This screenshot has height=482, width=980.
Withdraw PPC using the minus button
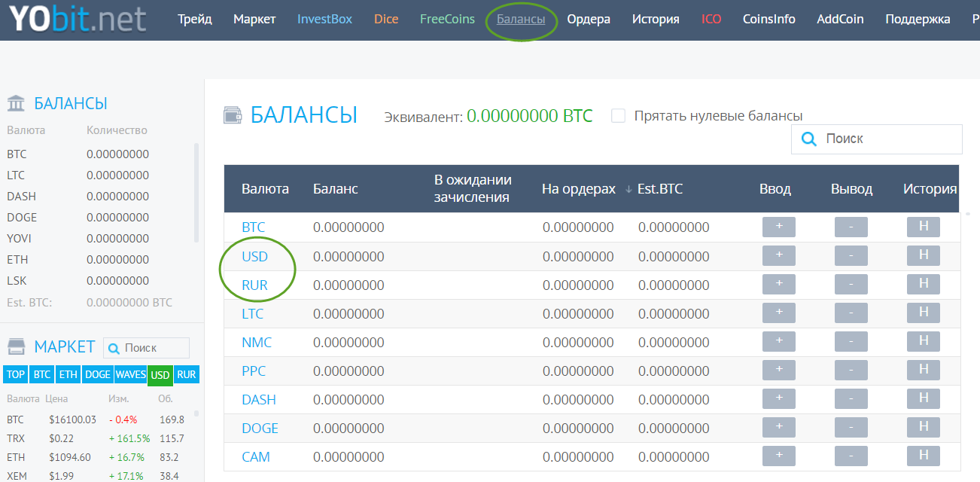coord(851,370)
